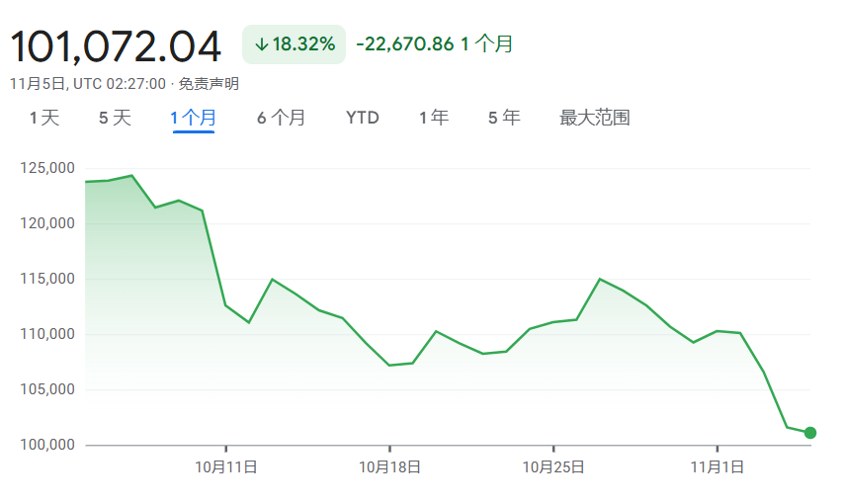Click the 125,000 y-axis label
The height and width of the screenshot is (504, 844).
coord(47,168)
